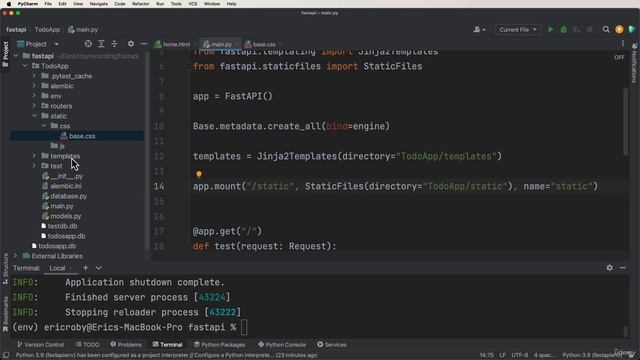Switch to the home.html editor tab
This screenshot has width=640, height=360.
(176, 44)
